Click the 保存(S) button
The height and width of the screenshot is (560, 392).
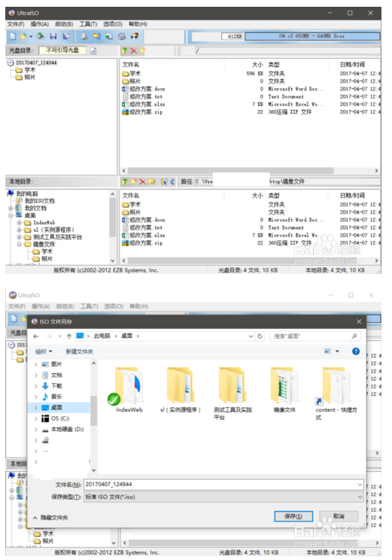pos(293,516)
